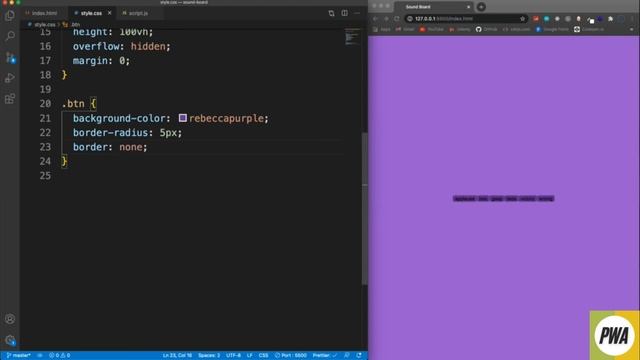Open the Manage gear menu
640x360 pixels.
click(x=10, y=340)
